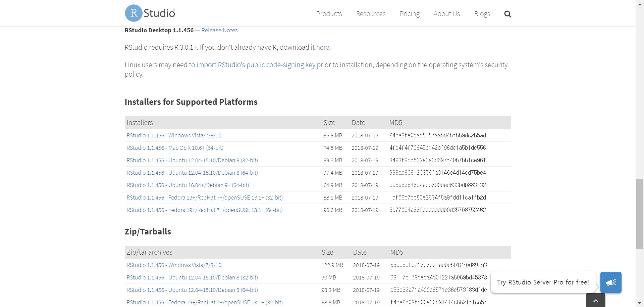Screen dimensions: 644x307
Task: Click scrollbar down arrow
Action: point(640,304)
